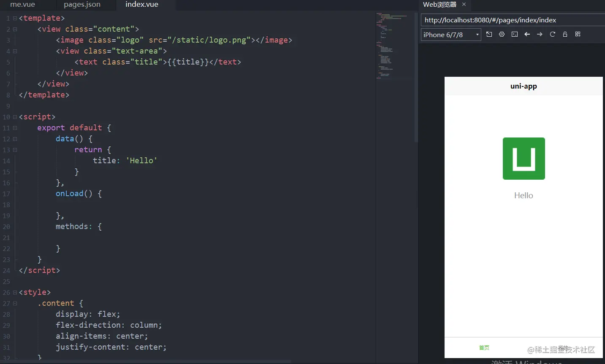The height and width of the screenshot is (364, 605).
Task: Tap the 首页 tab in app preview
Action: (x=484, y=348)
